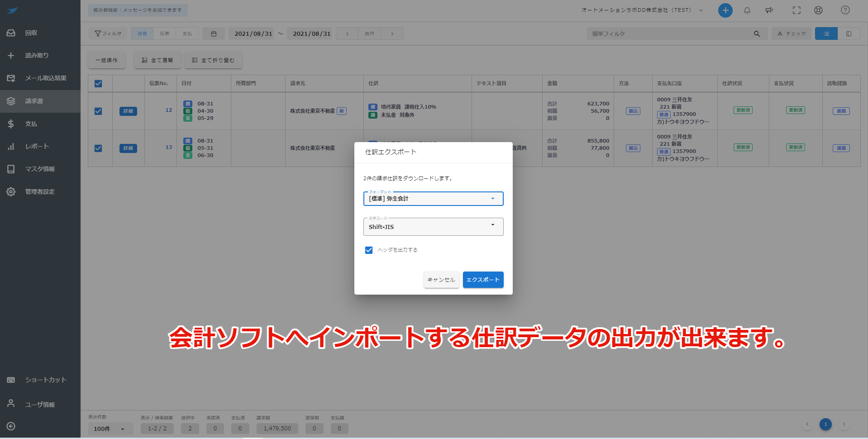Screen dimensions: 868x439
Task: Uncheck the row checkbox for 伝票No. 13
Action: (98, 148)
